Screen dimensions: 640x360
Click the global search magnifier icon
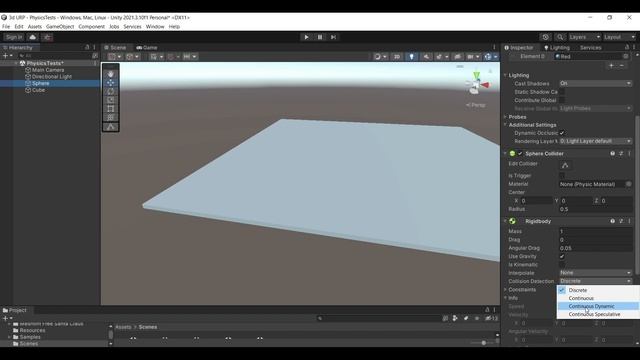560,37
